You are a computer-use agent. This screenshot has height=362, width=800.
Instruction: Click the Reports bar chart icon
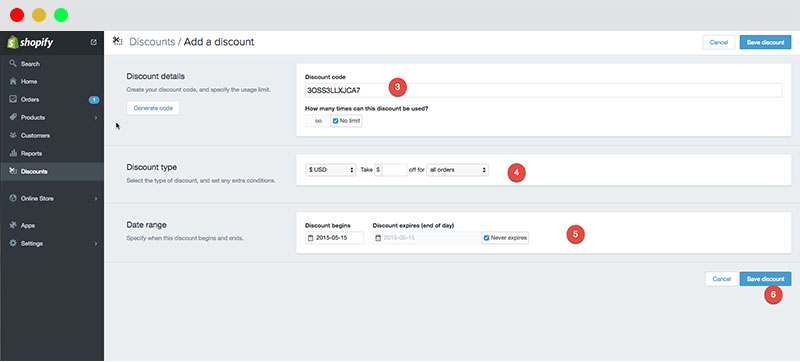[13, 153]
